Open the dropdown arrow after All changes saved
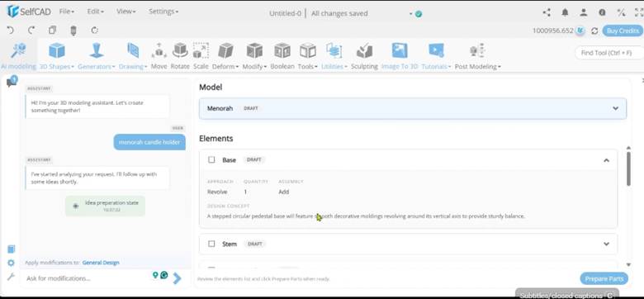Image resolution: width=644 pixels, height=299 pixels. [410, 14]
